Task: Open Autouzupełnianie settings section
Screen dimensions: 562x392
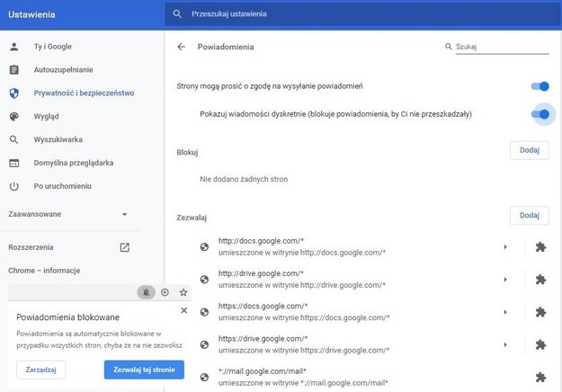Action: 63,69
